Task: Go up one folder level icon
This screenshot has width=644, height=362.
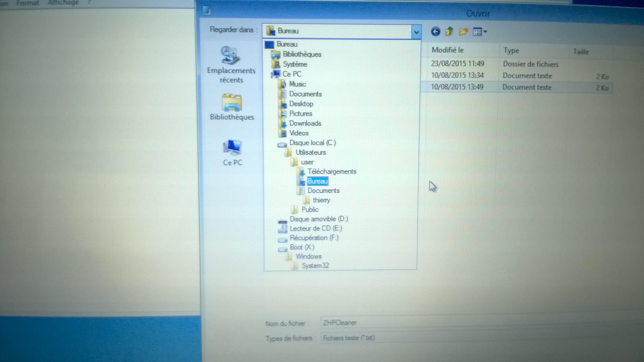Action: (449, 31)
